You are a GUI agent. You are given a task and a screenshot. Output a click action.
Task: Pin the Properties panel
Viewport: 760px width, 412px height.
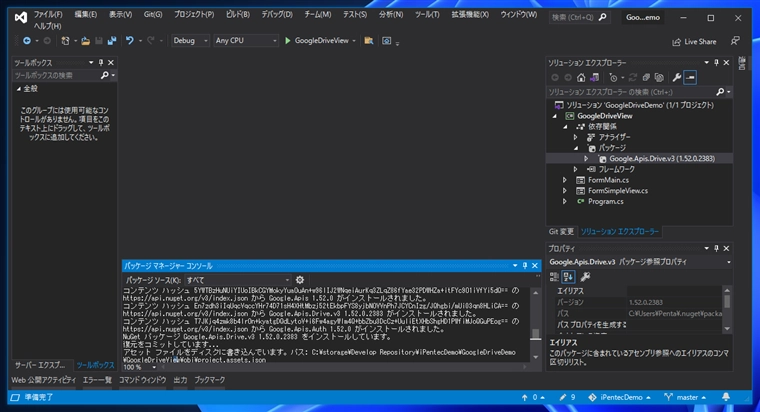click(x=716, y=248)
